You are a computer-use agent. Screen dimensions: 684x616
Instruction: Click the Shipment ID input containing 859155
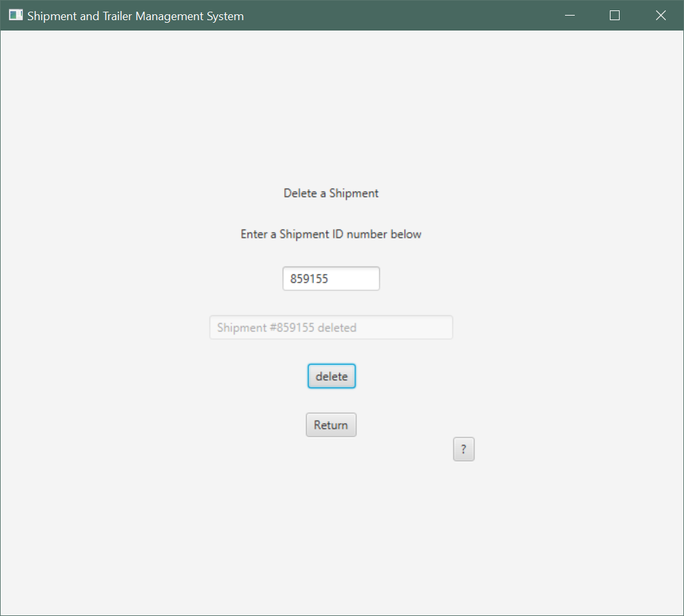coord(331,278)
